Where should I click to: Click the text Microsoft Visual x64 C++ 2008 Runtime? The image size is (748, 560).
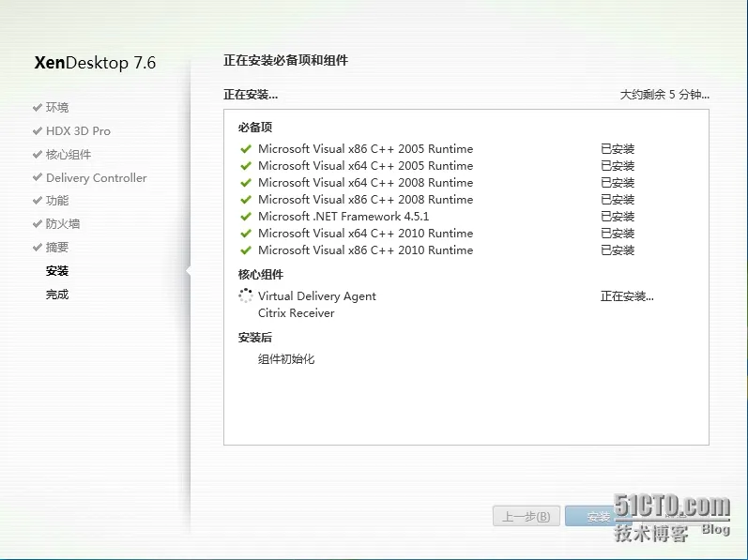[365, 183]
